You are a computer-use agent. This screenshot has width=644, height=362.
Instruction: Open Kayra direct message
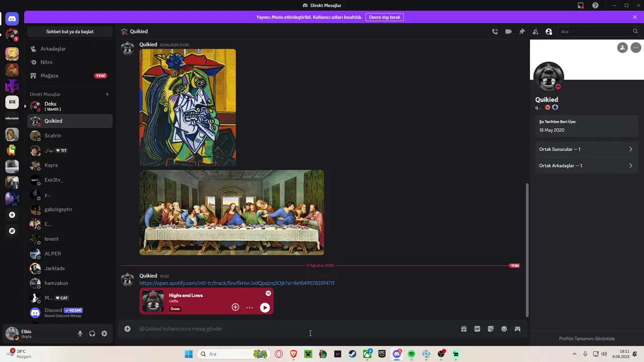click(x=70, y=165)
